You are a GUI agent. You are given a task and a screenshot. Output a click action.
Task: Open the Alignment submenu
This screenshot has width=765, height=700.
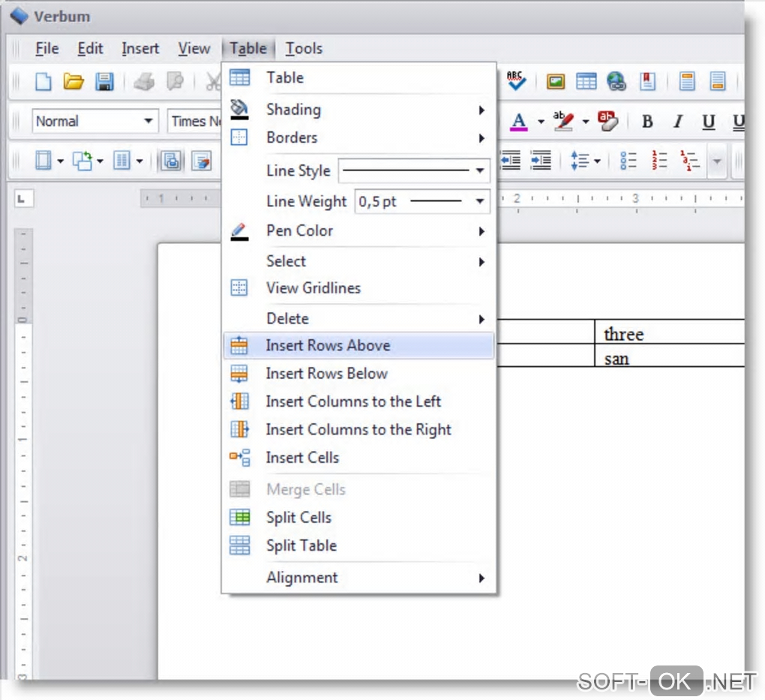coord(358,578)
